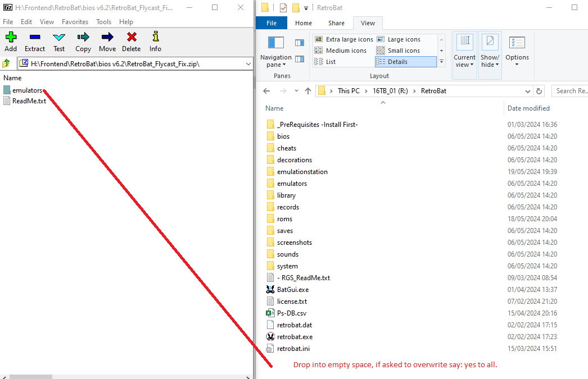Switch layout to List view
Viewport: 588px width, 379px height.
click(x=325, y=62)
